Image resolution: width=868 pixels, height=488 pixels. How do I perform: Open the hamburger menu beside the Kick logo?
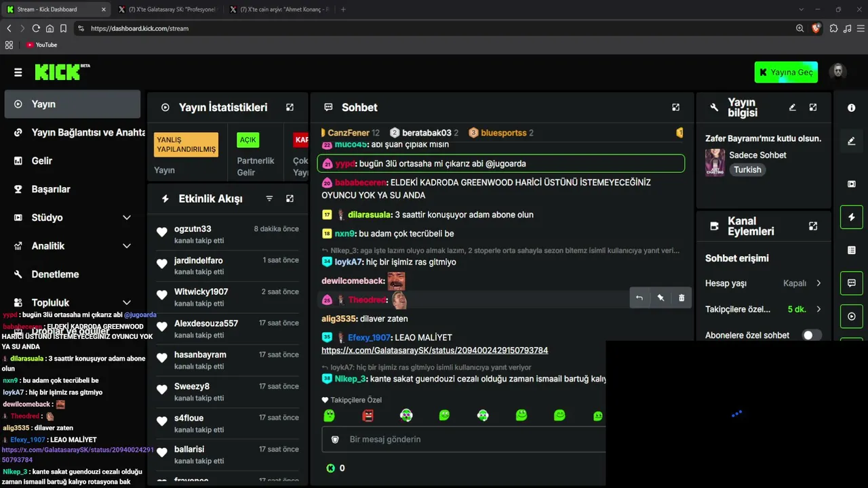tap(18, 72)
